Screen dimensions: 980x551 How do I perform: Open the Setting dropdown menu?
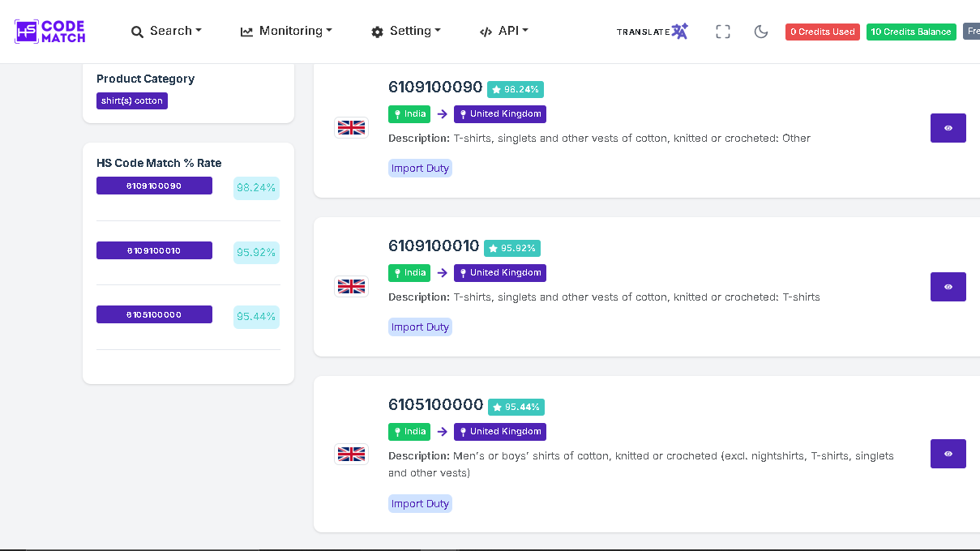point(406,31)
